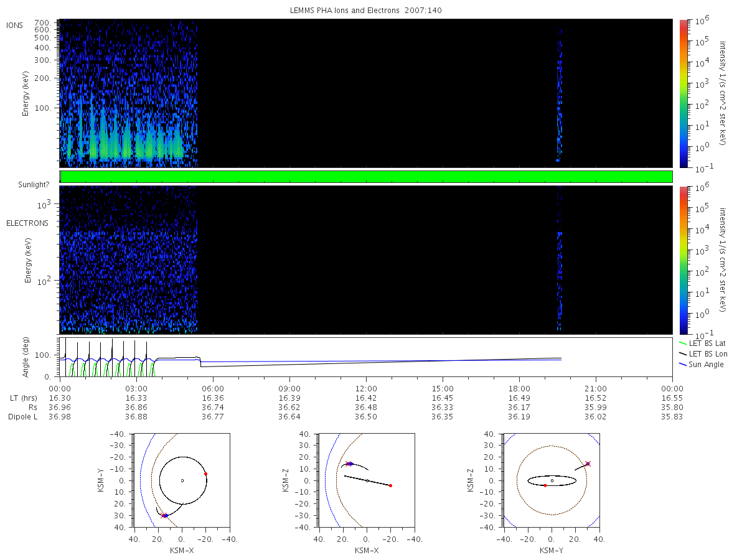
Task: Select the IONS panel label
Action: click(15, 25)
